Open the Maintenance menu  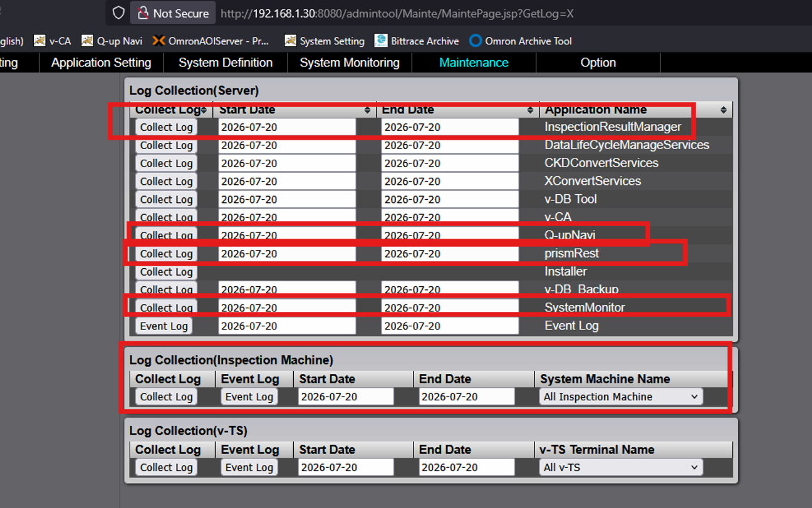[474, 63]
